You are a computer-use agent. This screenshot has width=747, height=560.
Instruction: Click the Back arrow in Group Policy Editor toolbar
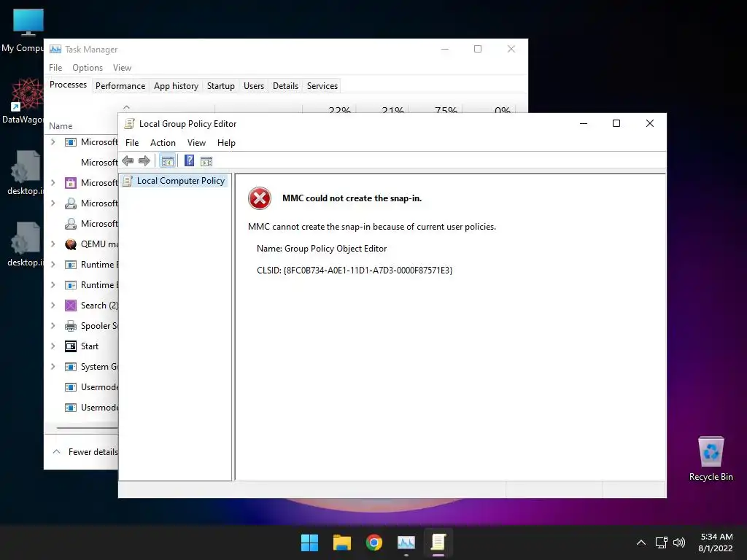click(128, 161)
